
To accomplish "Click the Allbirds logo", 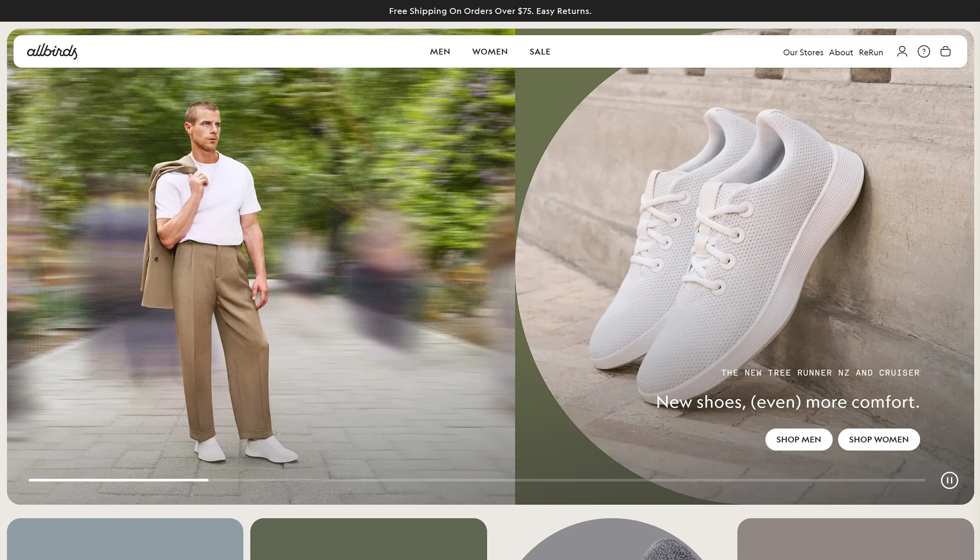I will (52, 51).
